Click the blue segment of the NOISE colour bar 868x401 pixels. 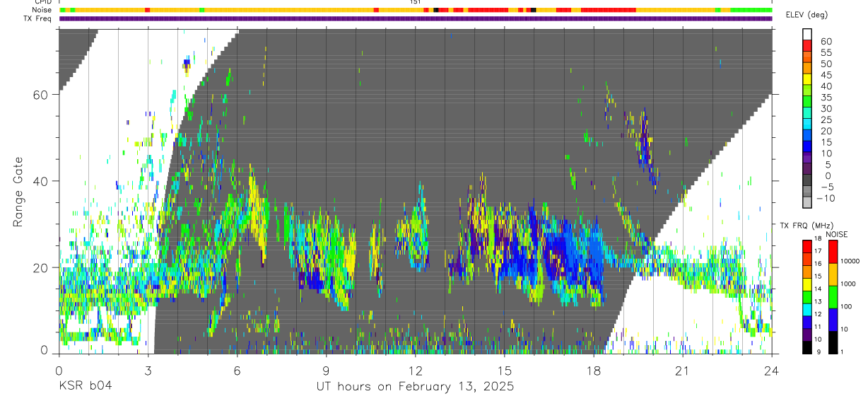coord(832,320)
